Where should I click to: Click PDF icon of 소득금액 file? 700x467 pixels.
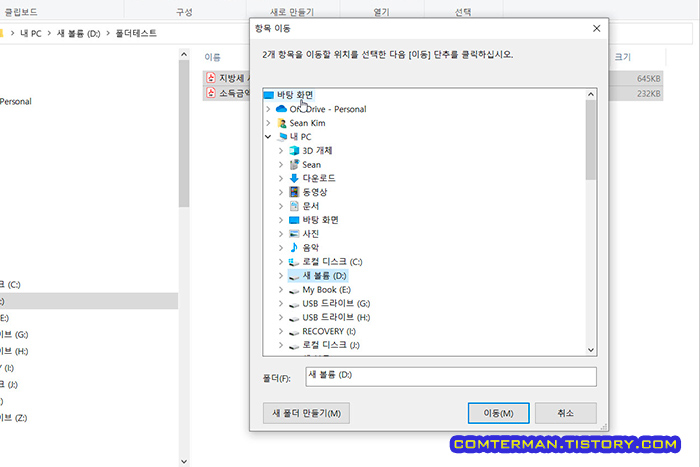pos(211,93)
